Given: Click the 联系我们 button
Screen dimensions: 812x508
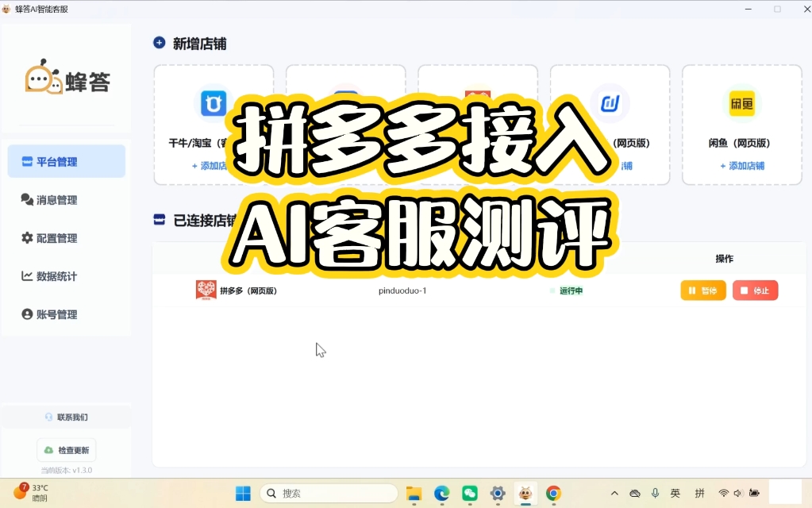Looking at the screenshot, I should coord(67,417).
